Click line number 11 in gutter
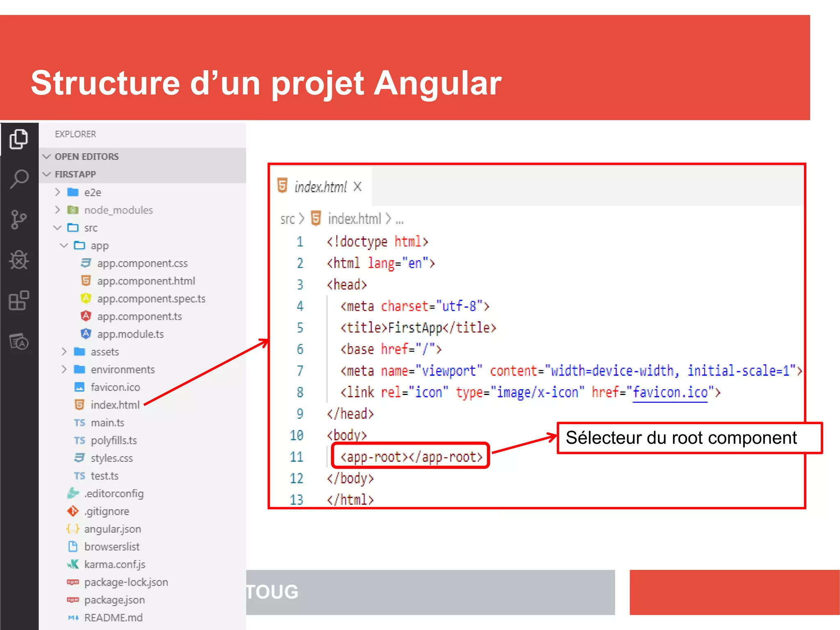This screenshot has height=630, width=840. 297,457
